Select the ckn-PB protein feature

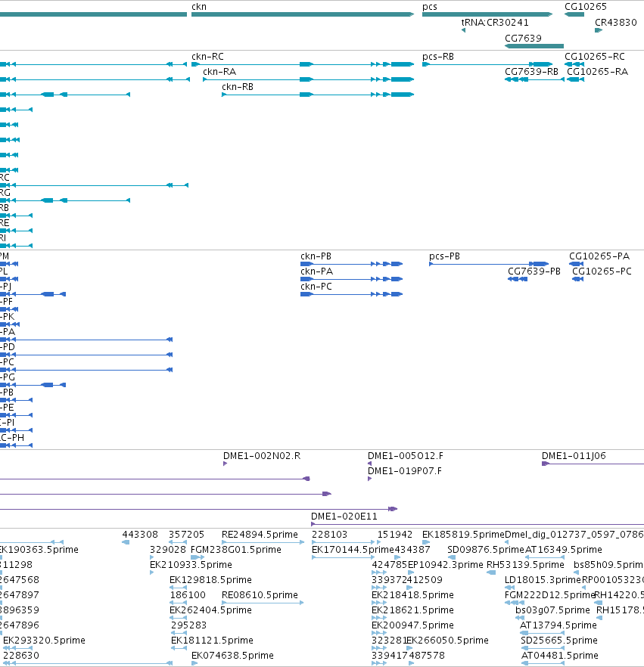(352, 264)
